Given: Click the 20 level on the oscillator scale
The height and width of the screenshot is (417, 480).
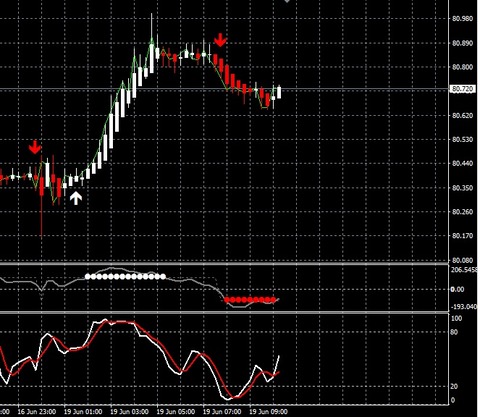Looking at the screenshot, I should 455,386.
